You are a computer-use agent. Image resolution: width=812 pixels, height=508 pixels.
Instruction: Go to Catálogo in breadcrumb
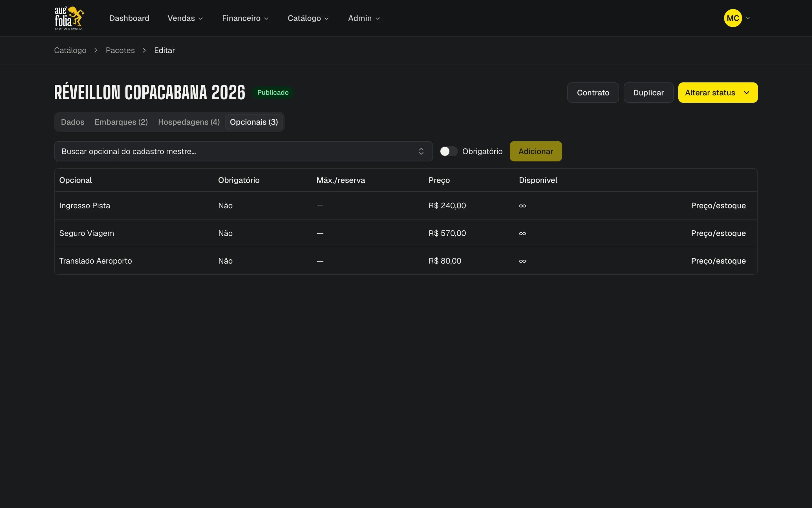pyautogui.click(x=70, y=51)
